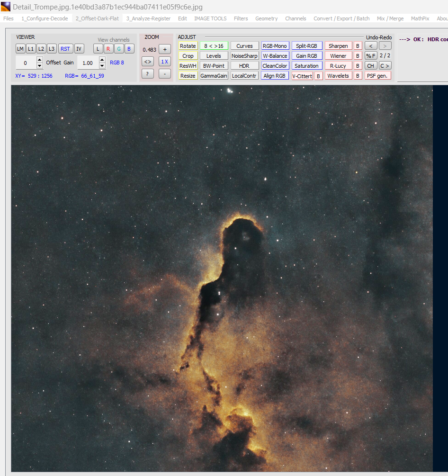
Task: Click the LocalContr button
Action: (244, 76)
